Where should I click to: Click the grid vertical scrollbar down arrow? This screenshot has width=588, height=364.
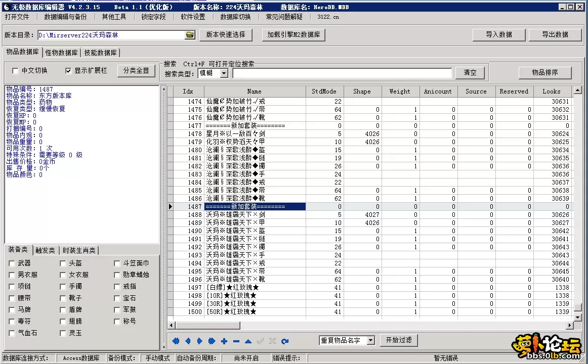click(577, 317)
